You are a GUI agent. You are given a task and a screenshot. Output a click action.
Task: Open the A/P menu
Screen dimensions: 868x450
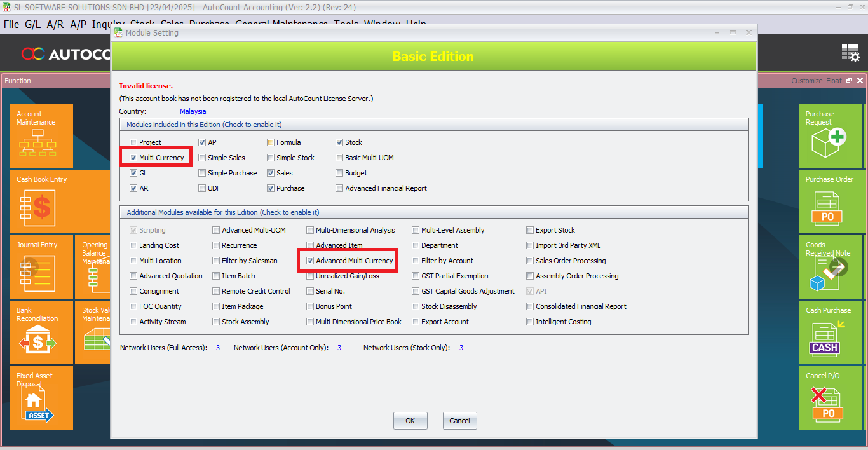point(79,24)
